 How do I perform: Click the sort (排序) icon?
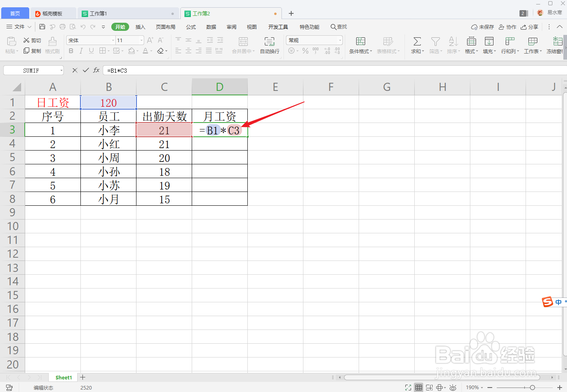(x=453, y=41)
